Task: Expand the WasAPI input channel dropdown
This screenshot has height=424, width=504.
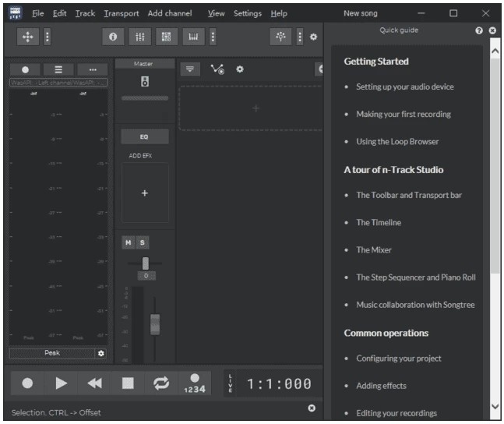Action: pyautogui.click(x=58, y=82)
